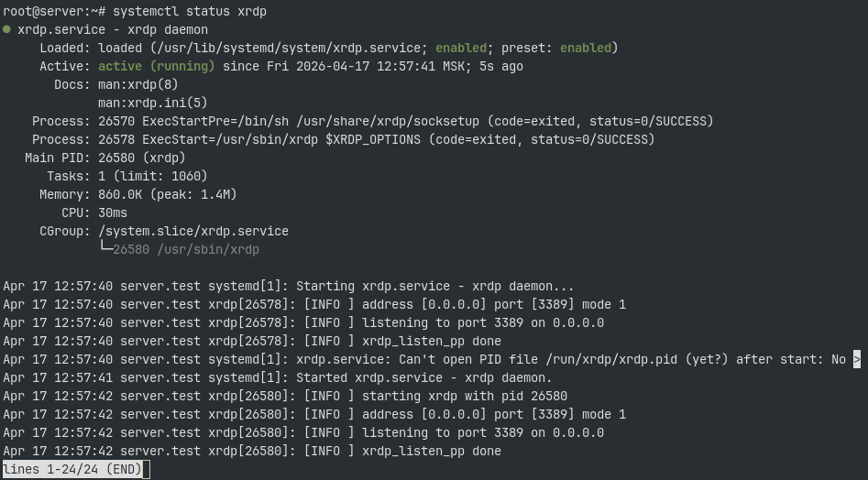Image resolution: width=868 pixels, height=480 pixels.
Task: Select the "starting xrdp with pid 26580" log line
Action: pyautogui.click(x=465, y=396)
